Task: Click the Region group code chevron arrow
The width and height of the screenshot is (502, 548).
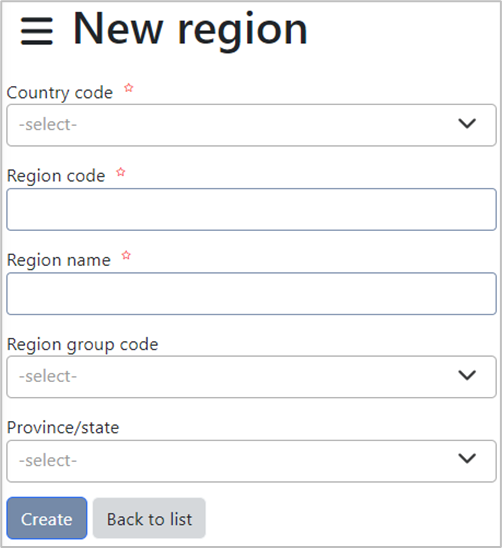Action: point(467,375)
